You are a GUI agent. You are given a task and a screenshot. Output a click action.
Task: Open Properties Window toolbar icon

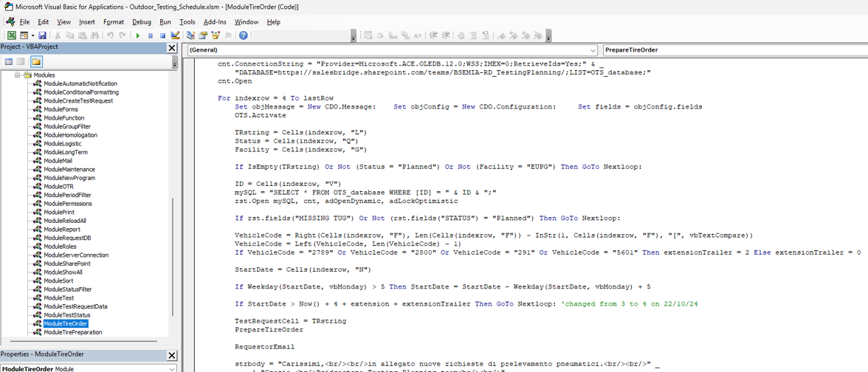[203, 35]
